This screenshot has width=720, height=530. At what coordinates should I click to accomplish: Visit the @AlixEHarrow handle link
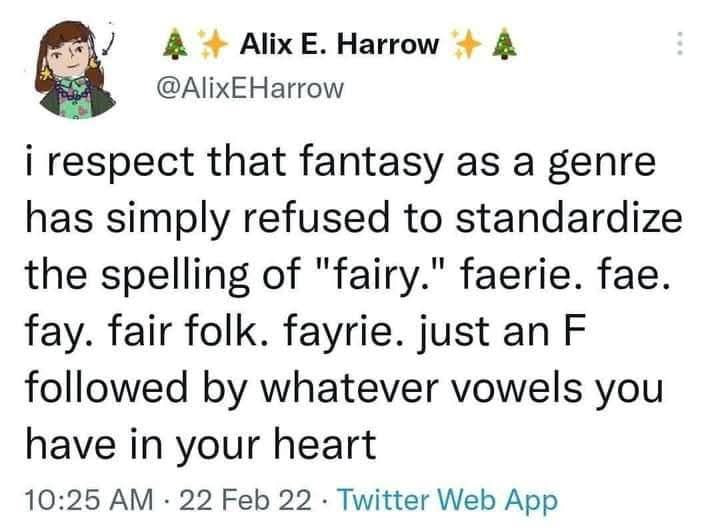250,88
